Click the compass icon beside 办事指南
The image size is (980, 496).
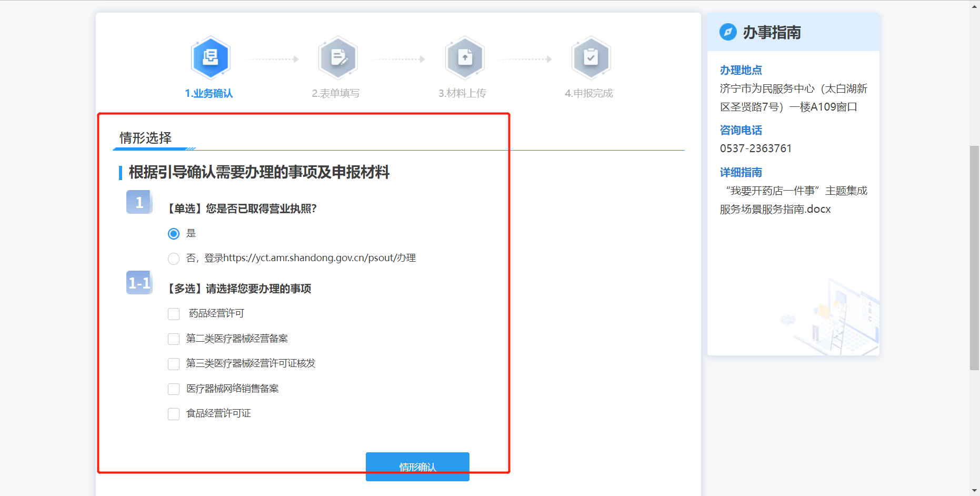coord(728,32)
